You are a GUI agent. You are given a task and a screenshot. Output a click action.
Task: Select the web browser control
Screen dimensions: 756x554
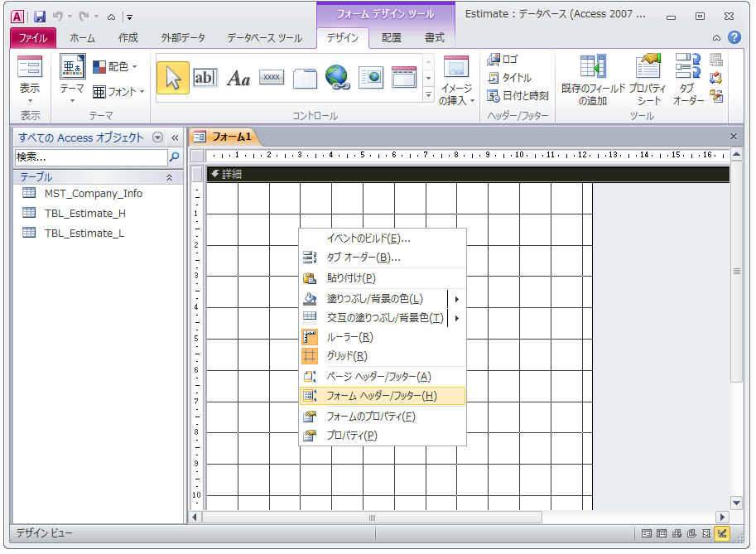pos(371,78)
